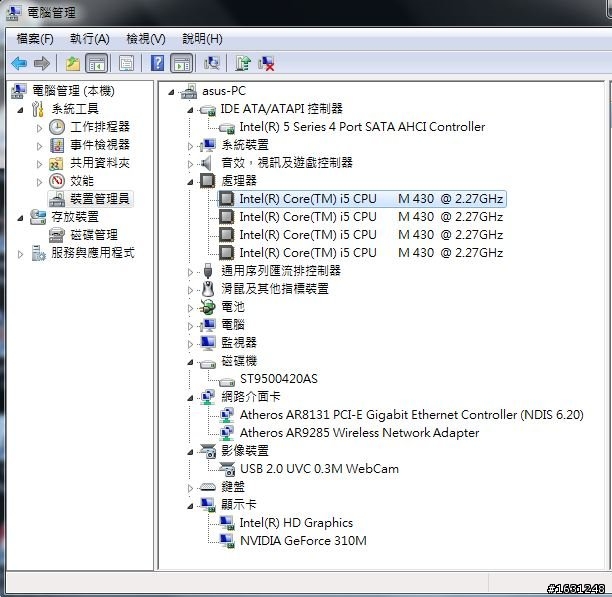Expand the 監視器 category

190,344
